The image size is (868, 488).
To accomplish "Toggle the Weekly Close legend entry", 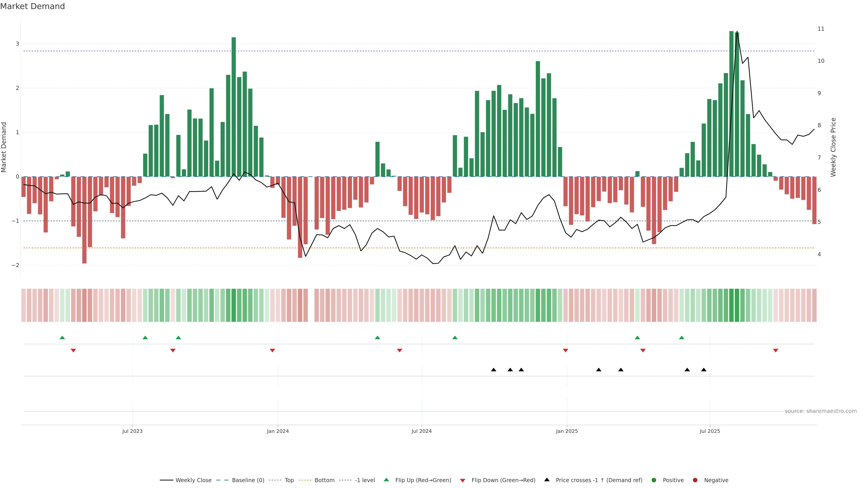I will (193, 480).
